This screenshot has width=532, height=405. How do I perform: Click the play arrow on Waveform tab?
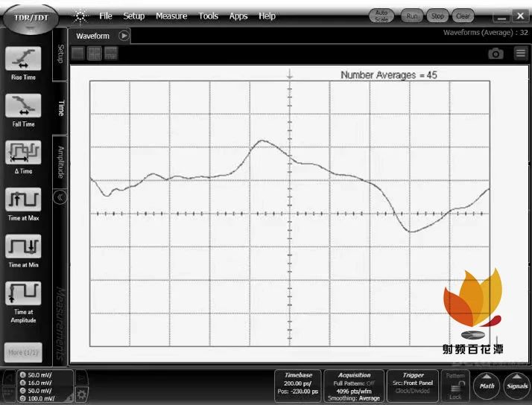pos(124,36)
